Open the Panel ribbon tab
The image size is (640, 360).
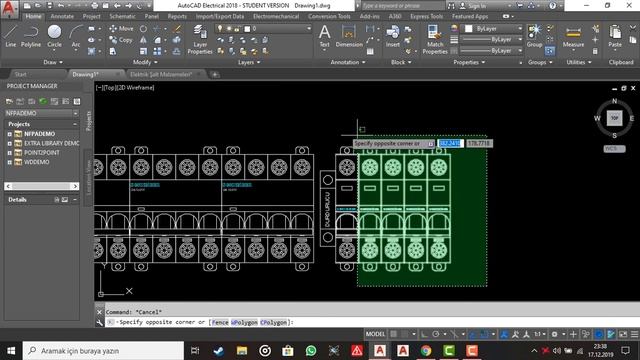pyautogui.click(x=151, y=16)
